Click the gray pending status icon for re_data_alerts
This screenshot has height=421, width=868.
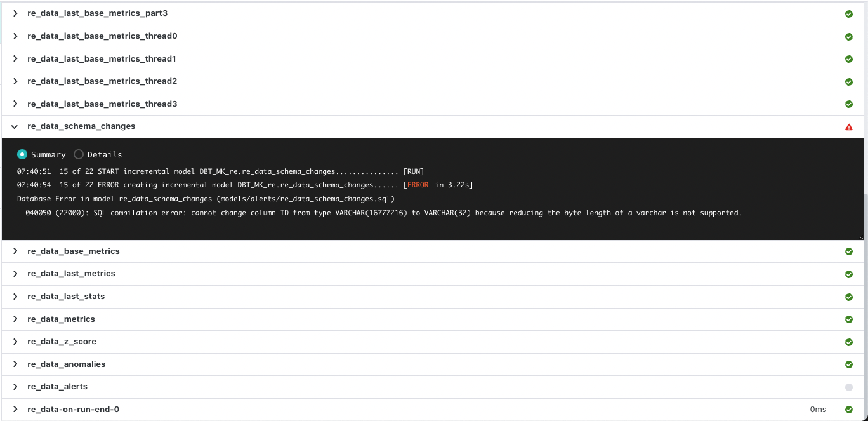(x=848, y=387)
